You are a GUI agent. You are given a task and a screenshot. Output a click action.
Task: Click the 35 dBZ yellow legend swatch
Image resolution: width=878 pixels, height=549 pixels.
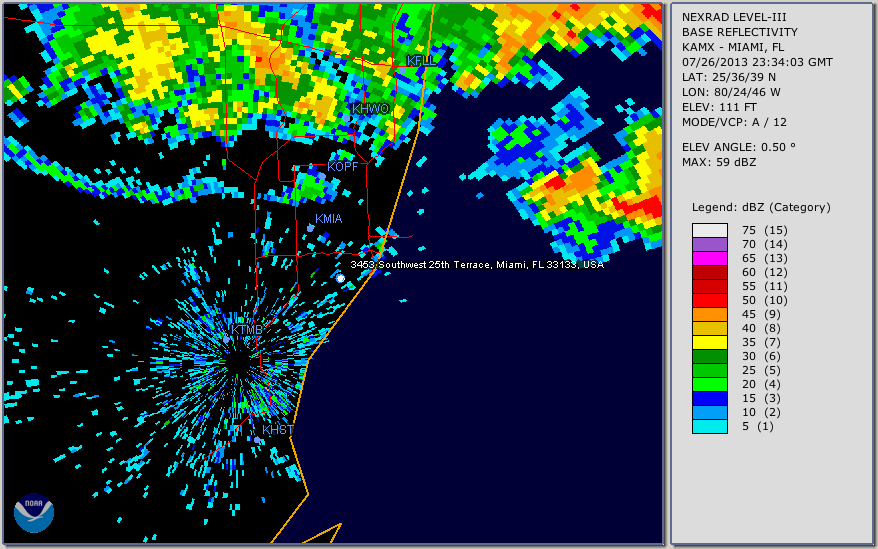point(709,342)
